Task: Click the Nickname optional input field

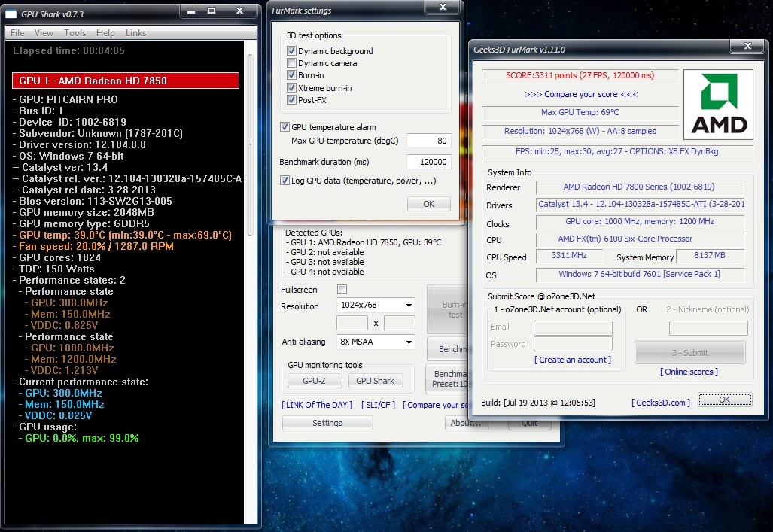Action: click(x=708, y=328)
